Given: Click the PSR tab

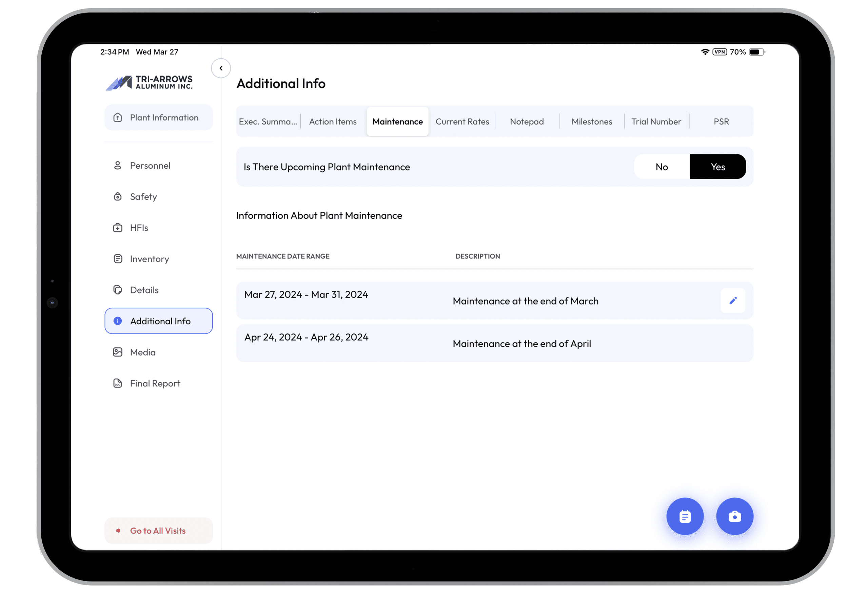Looking at the screenshot, I should coord(720,121).
